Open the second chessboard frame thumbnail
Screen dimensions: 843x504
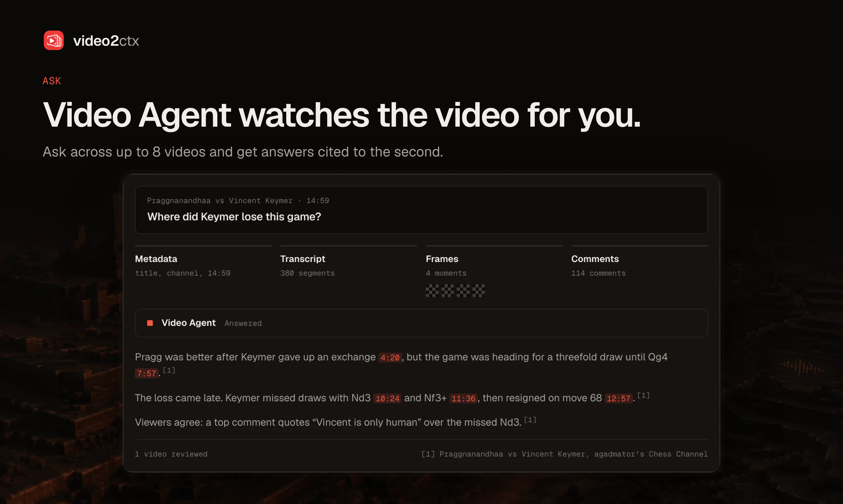448,291
